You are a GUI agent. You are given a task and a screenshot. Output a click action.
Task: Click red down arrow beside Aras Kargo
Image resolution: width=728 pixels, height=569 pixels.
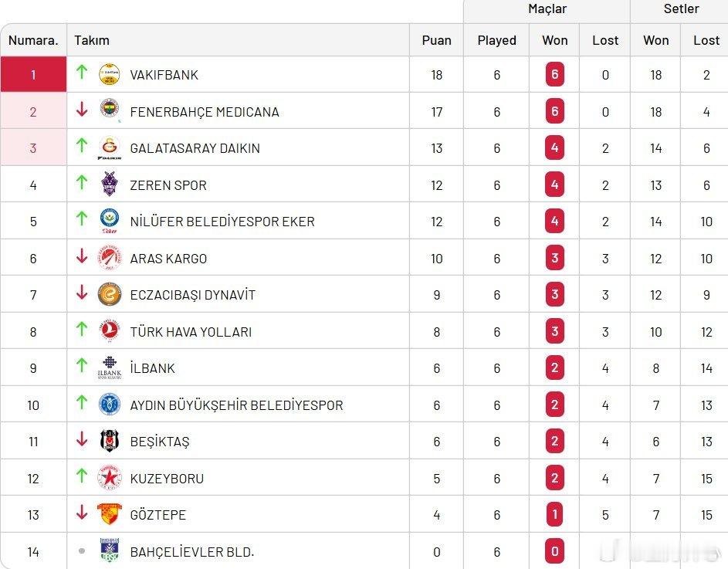tap(82, 257)
